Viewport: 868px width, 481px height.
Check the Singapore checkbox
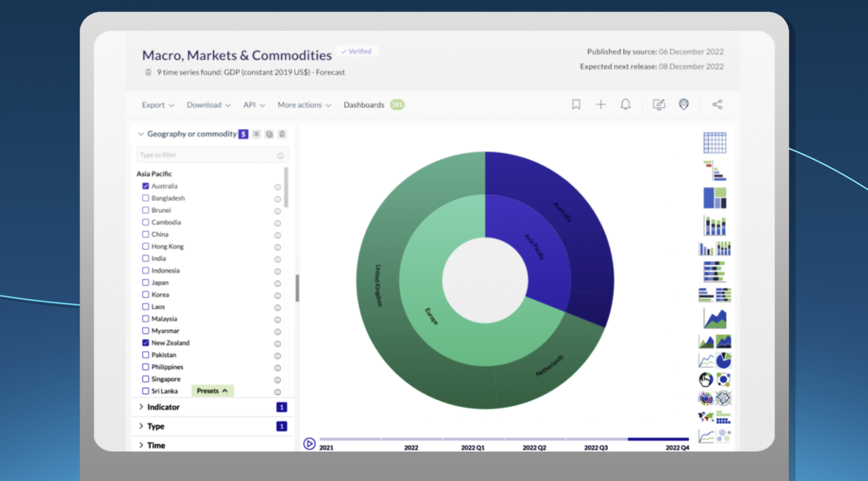(x=146, y=379)
